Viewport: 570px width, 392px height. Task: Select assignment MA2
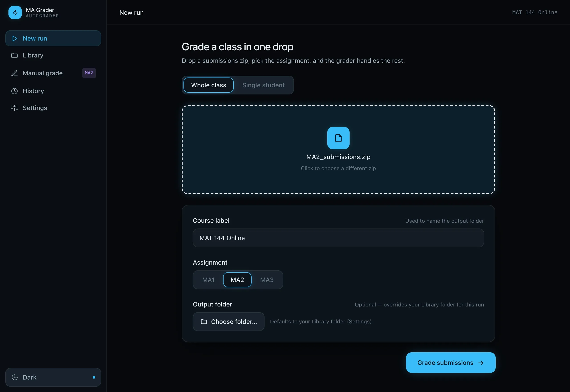(237, 280)
